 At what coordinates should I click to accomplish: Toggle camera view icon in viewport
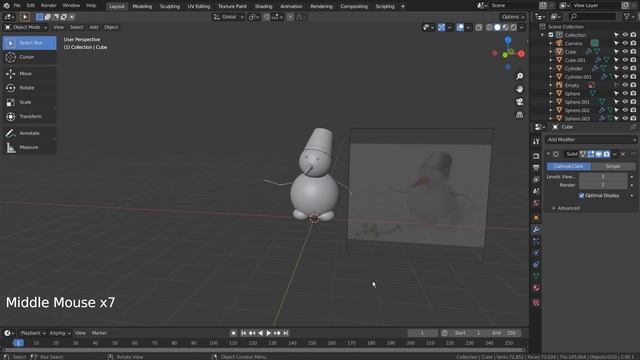click(x=519, y=102)
